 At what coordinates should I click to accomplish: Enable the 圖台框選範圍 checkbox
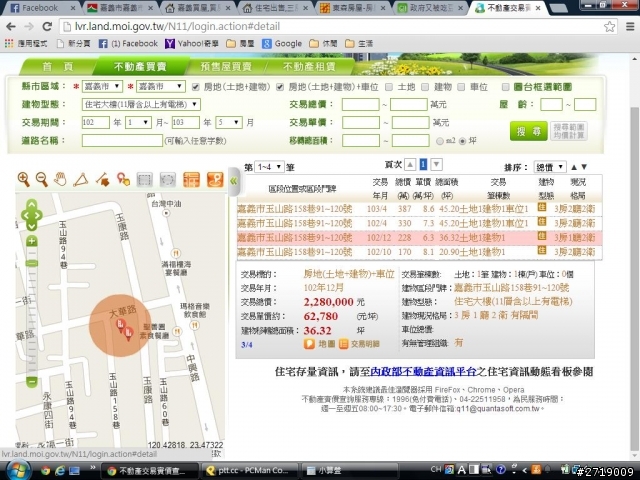(505, 87)
